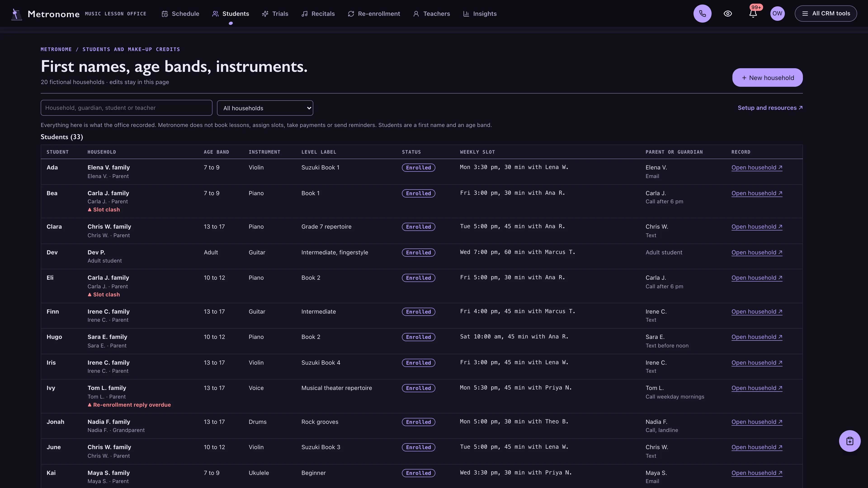
Task: Go to the Trials tab
Action: 275,14
